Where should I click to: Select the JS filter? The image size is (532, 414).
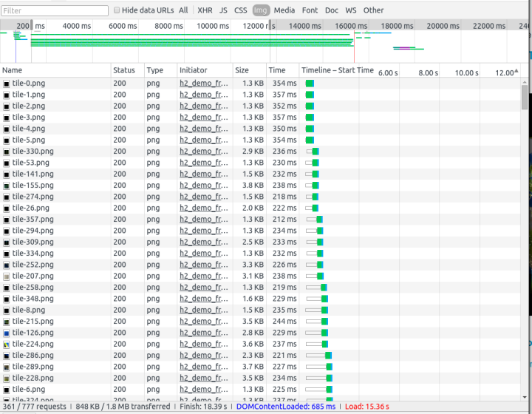click(x=223, y=10)
